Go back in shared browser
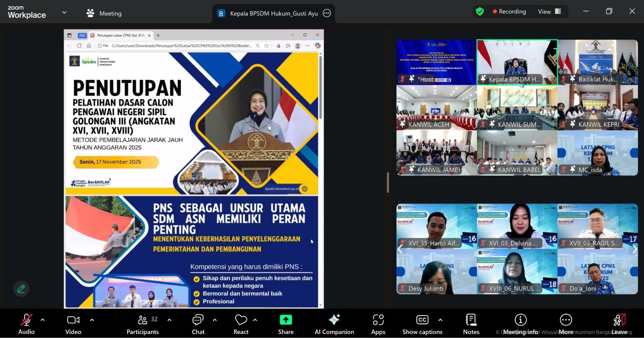Screen dimensions: 644x338 coord(70,45)
